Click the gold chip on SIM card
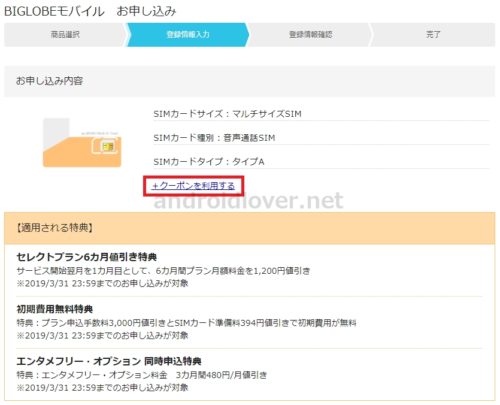This screenshot has height=405, width=500. pyautogui.click(x=107, y=146)
